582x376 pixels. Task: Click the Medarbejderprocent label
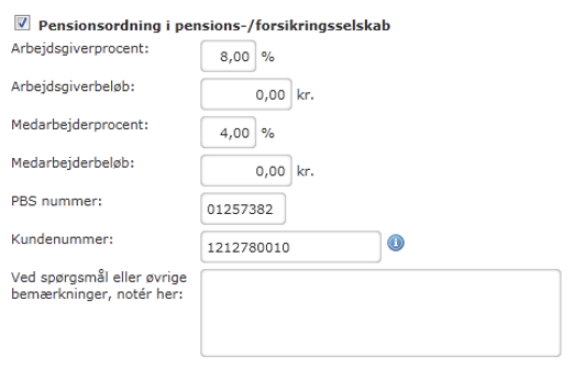pyautogui.click(x=80, y=125)
